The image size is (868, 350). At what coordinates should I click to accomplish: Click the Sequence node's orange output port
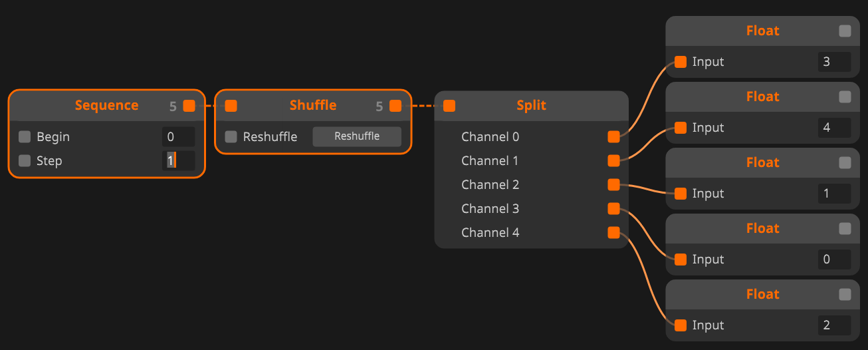coord(189,105)
